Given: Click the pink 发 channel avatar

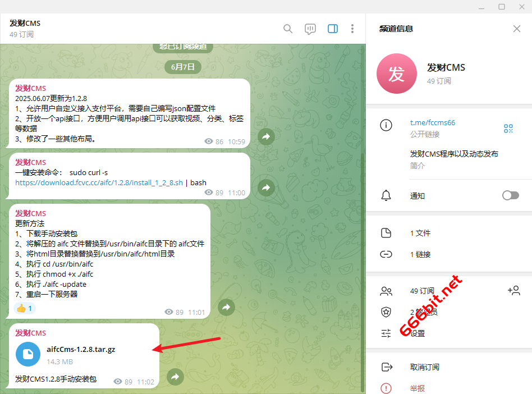Looking at the screenshot, I should [397, 74].
